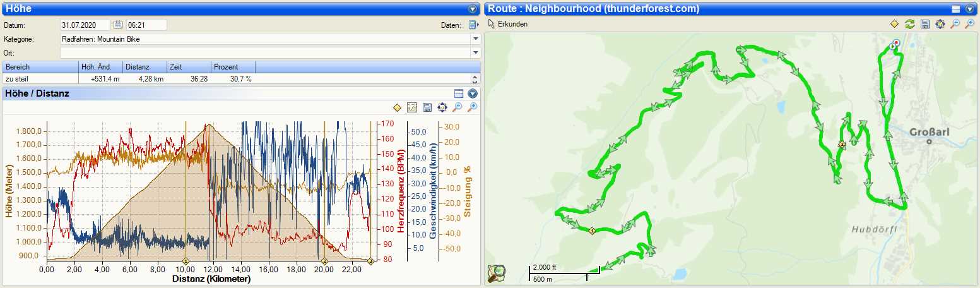Zoom in on the route map

970,24
